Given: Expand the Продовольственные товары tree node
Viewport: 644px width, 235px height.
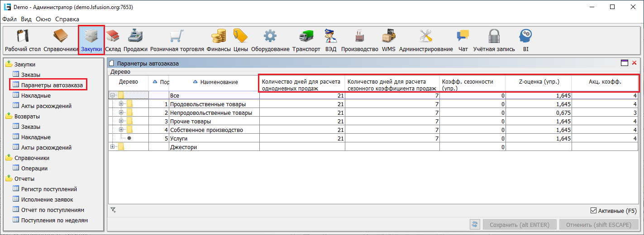Looking at the screenshot, I should (x=121, y=104).
